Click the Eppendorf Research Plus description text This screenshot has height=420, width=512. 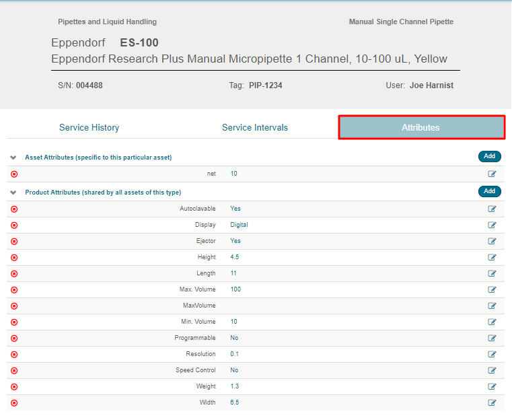pyautogui.click(x=249, y=59)
